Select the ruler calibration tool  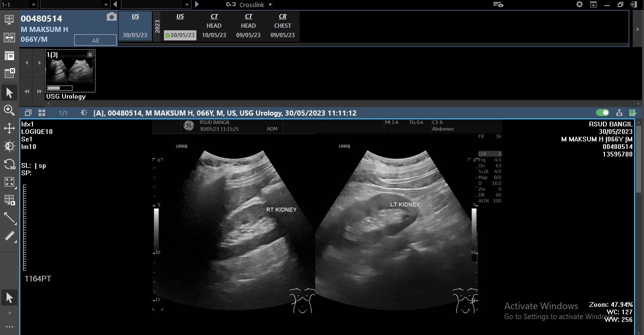click(9, 236)
